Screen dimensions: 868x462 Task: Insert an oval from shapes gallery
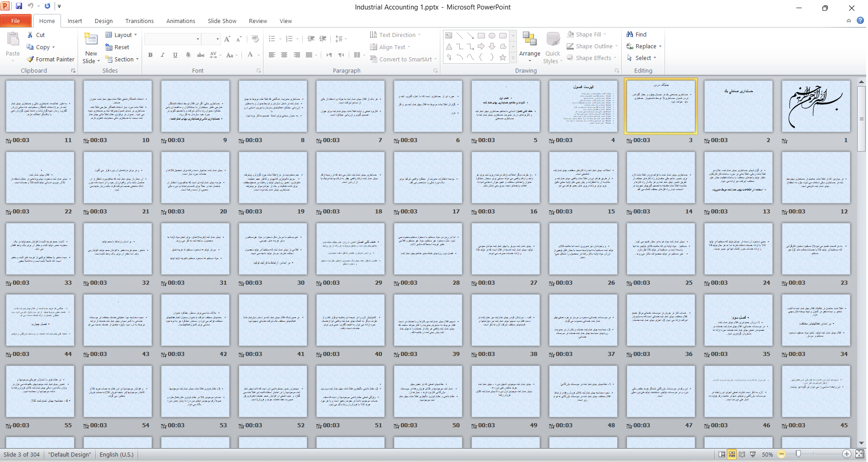click(x=492, y=36)
